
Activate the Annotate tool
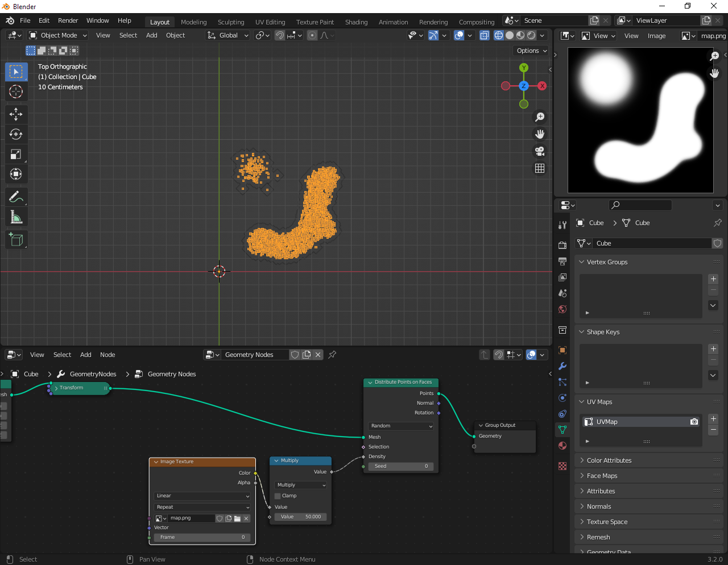(16, 197)
